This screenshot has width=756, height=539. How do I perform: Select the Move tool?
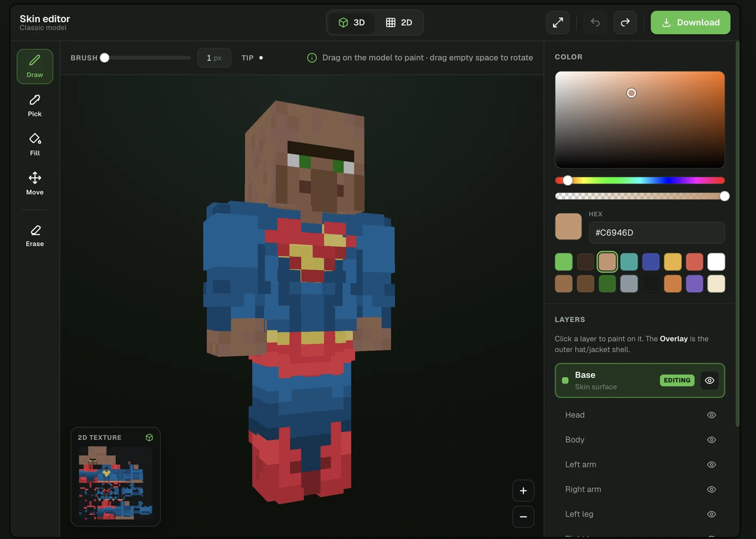coord(35,184)
